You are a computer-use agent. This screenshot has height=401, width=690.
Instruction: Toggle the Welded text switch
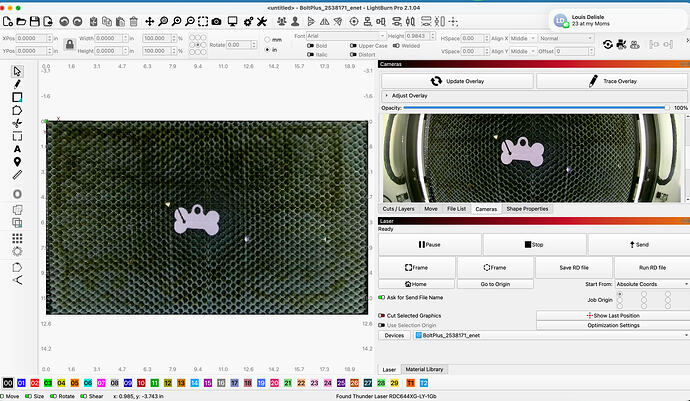pyautogui.click(x=396, y=46)
